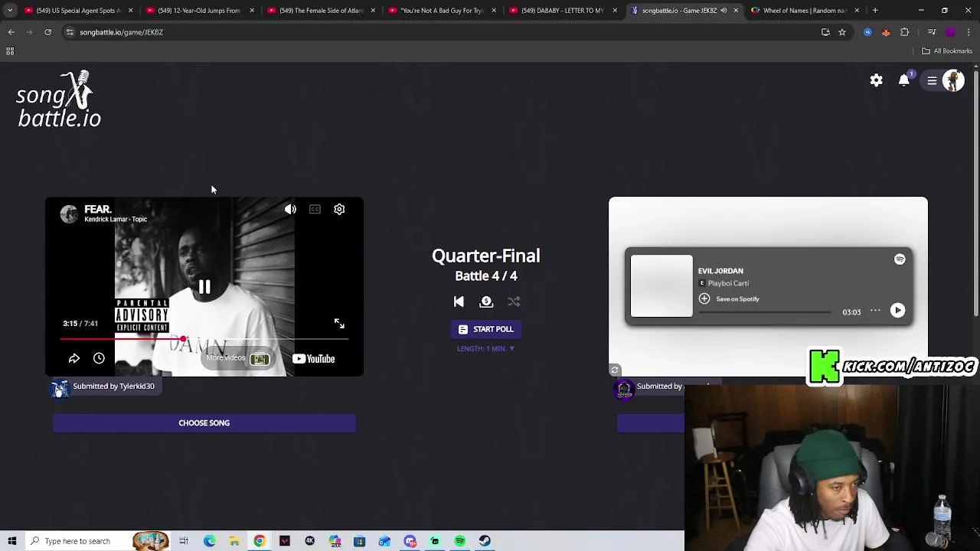Open Spotify logo in embed
The image size is (980, 551).
point(900,259)
